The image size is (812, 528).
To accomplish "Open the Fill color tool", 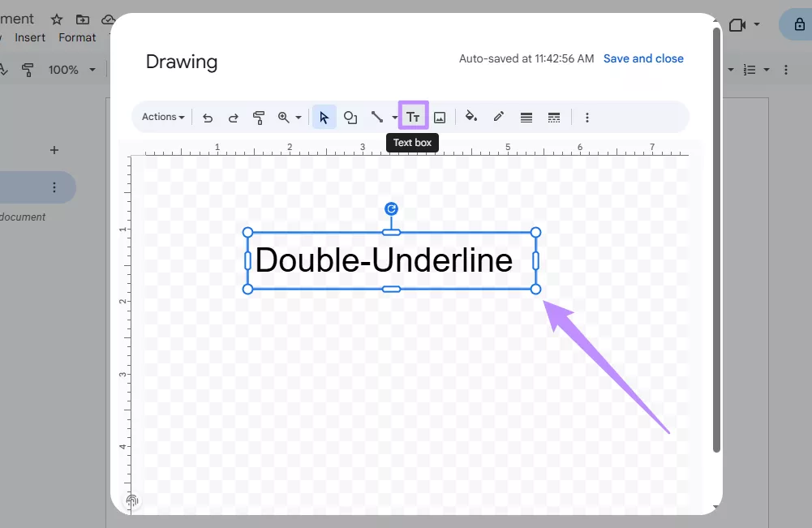I will coord(470,117).
